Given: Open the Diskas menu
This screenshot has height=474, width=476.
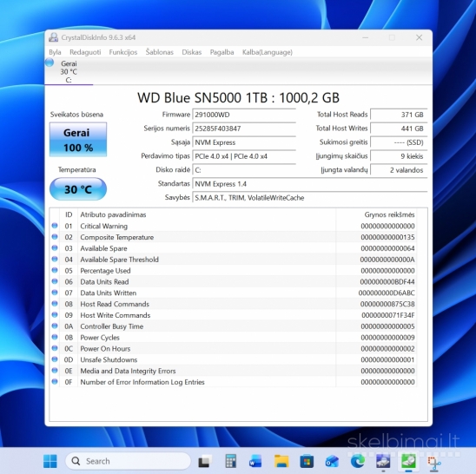Looking at the screenshot, I should click(192, 52).
